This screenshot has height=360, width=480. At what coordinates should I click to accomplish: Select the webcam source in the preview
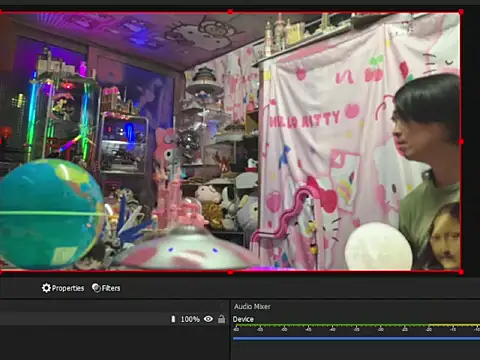(230, 142)
